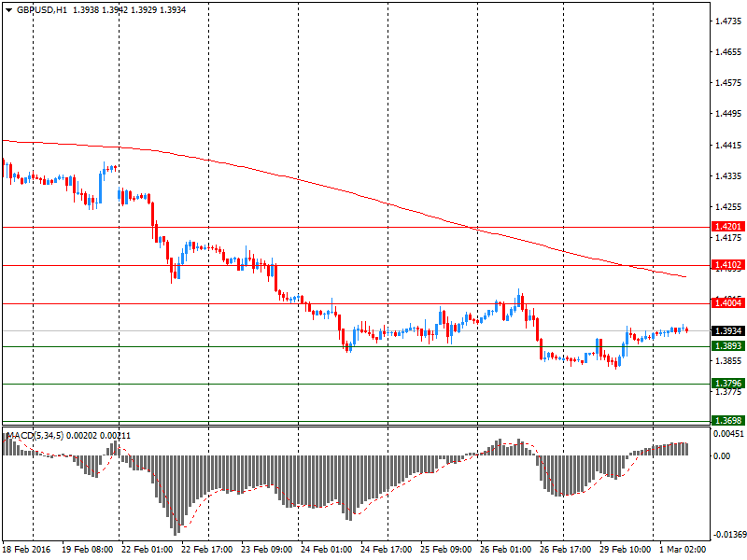Screen dimensions: 747x560
Task: Click the 1.4255 price scale value
Action: pos(728,206)
